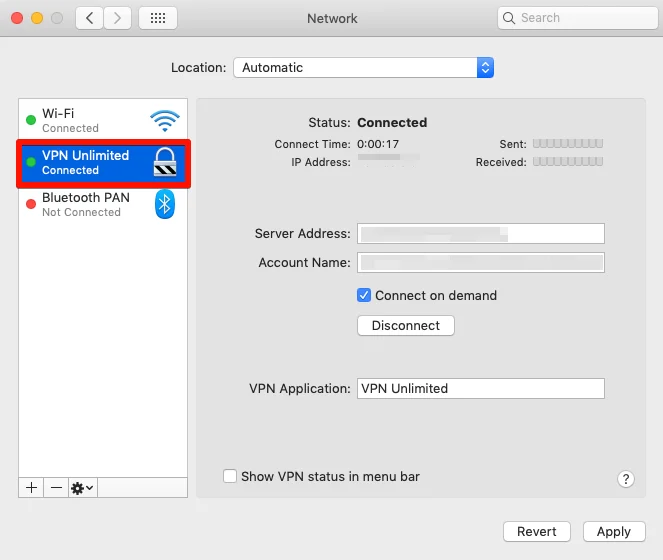Click the VPN padlock icon

click(x=164, y=163)
